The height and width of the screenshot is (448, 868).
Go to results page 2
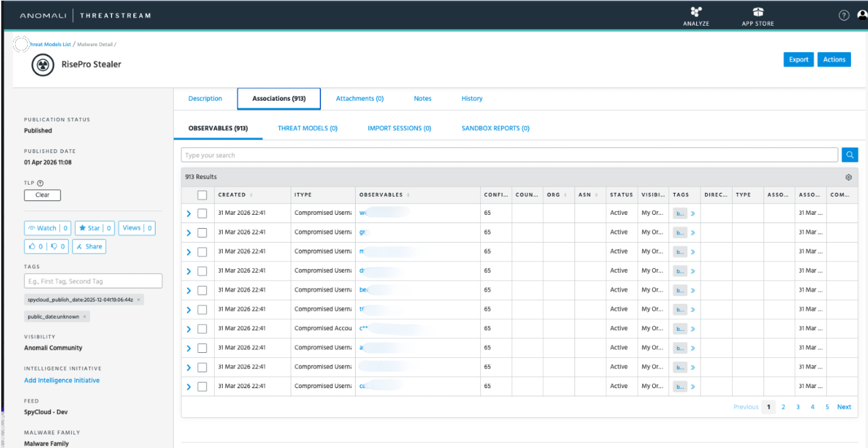tap(783, 407)
